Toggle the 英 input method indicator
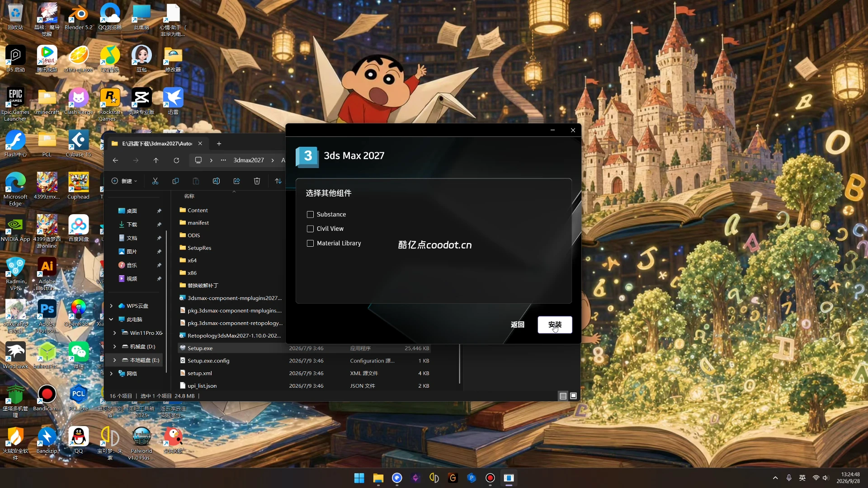This screenshot has width=868, height=488. [x=802, y=478]
